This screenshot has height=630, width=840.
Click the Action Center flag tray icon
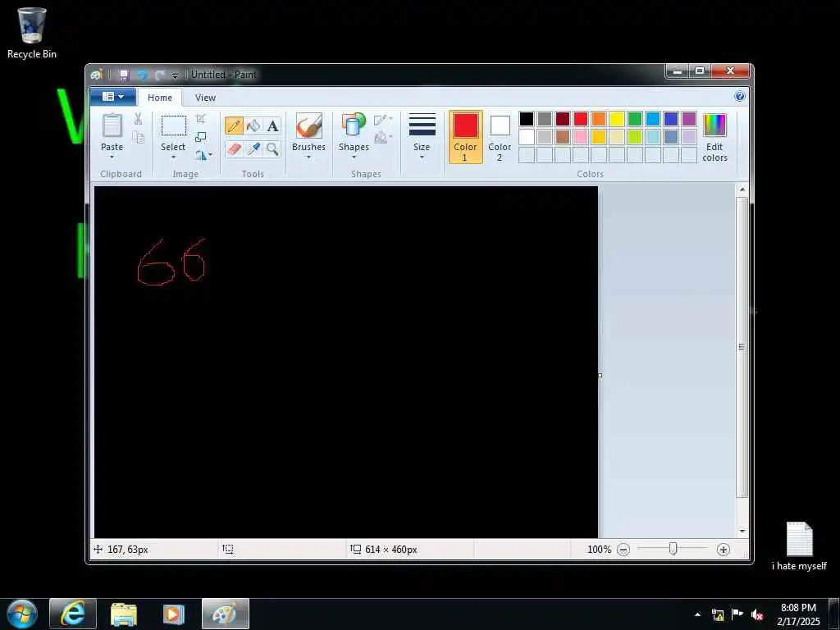point(737,614)
